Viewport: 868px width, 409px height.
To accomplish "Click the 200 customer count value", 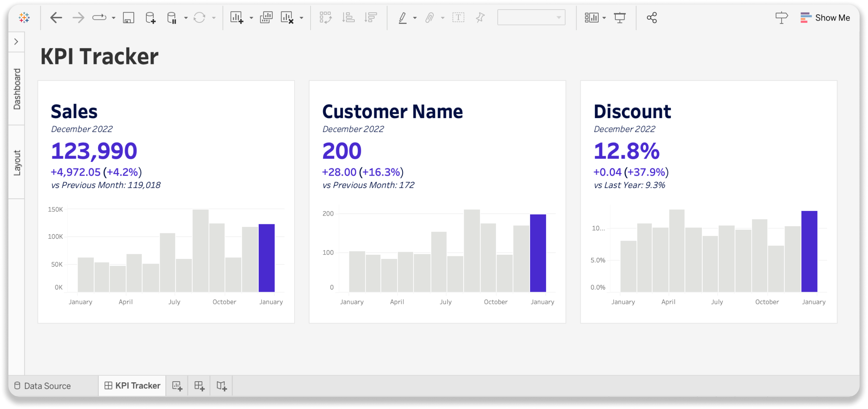I will 342,150.
